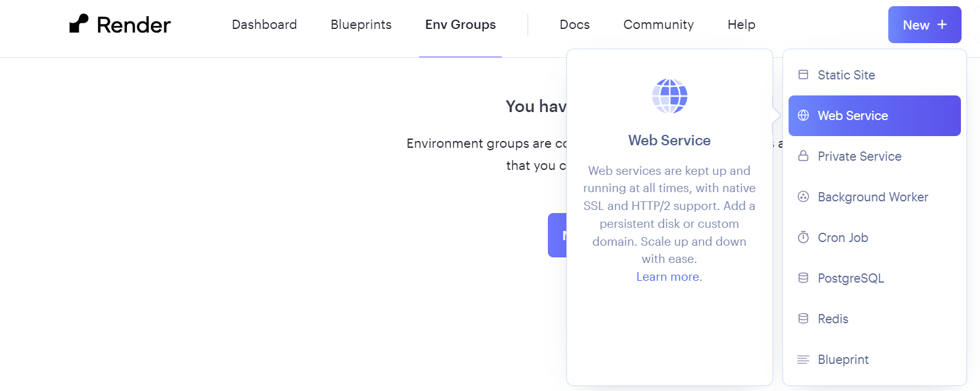
Task: Click the PostgreSQL database icon
Action: [x=803, y=278]
